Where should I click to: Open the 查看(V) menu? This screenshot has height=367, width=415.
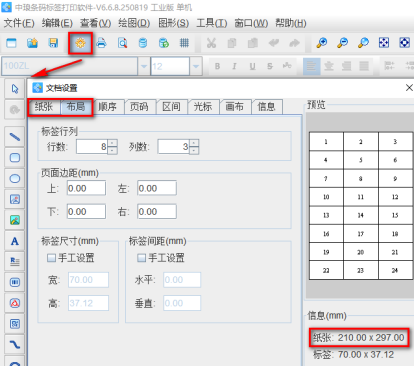point(95,23)
